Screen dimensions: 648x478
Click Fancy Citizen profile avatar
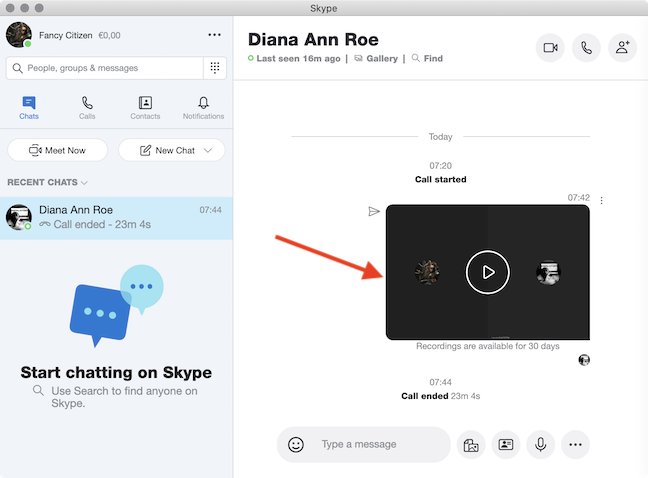[x=19, y=35]
